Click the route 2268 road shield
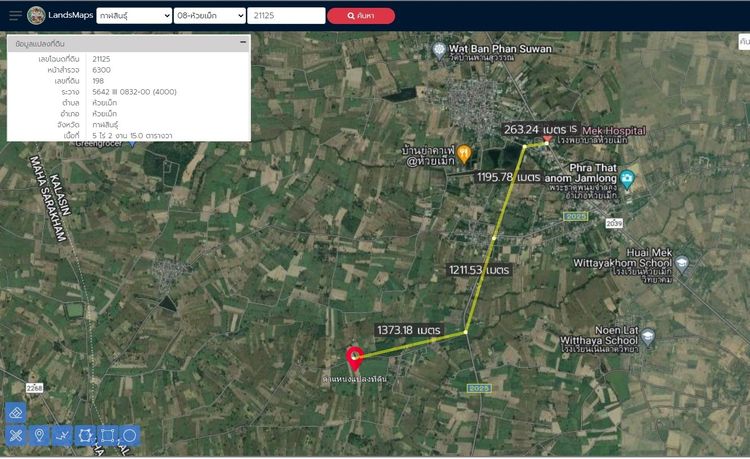750x459 pixels. [34, 388]
